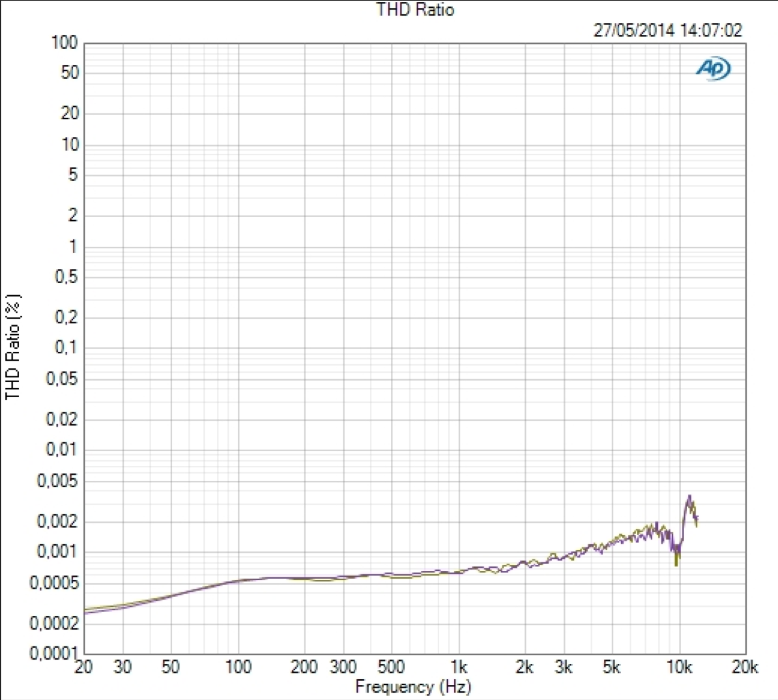Click the vertical axis label '1'

[x=74, y=246]
